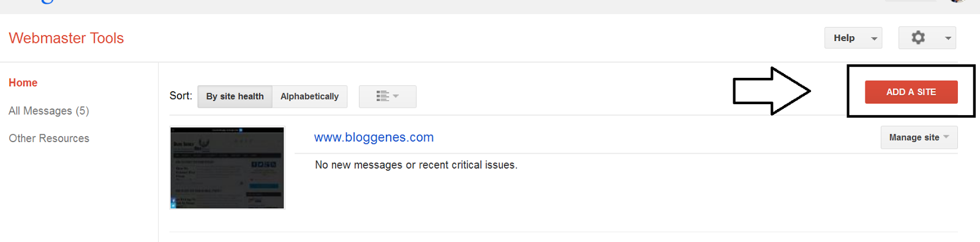The width and height of the screenshot is (980, 242).
Task: Open the www.bloggenes.com site link
Action: 374,137
